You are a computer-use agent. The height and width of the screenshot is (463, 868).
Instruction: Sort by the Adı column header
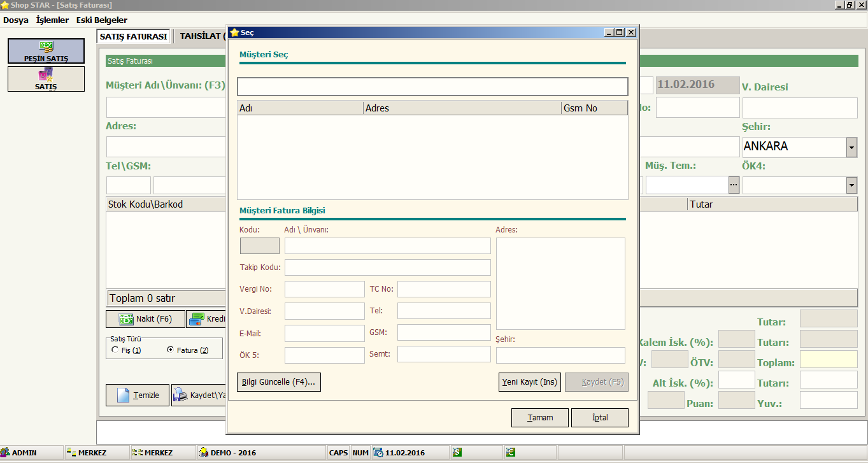tap(300, 108)
